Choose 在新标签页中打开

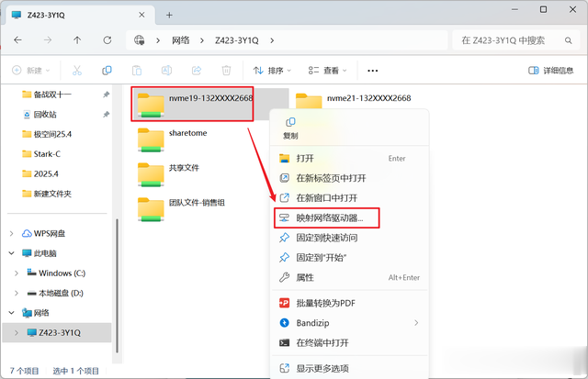click(349, 178)
